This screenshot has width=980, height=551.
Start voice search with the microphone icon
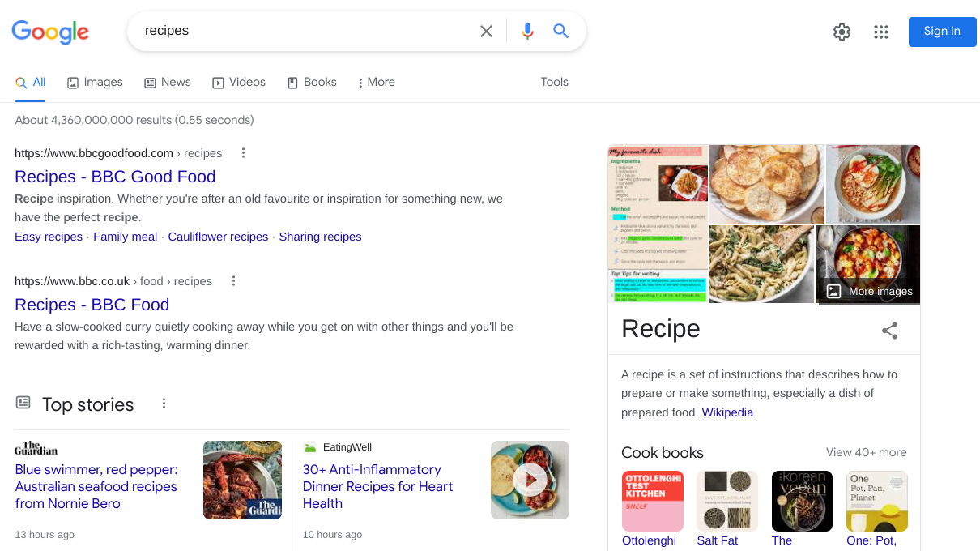point(528,32)
